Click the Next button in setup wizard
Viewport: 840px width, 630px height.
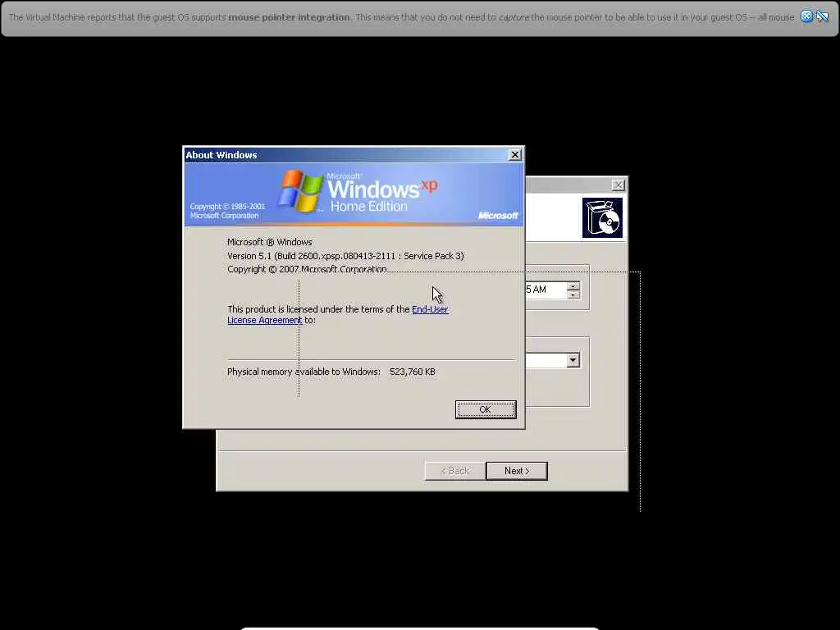point(517,471)
